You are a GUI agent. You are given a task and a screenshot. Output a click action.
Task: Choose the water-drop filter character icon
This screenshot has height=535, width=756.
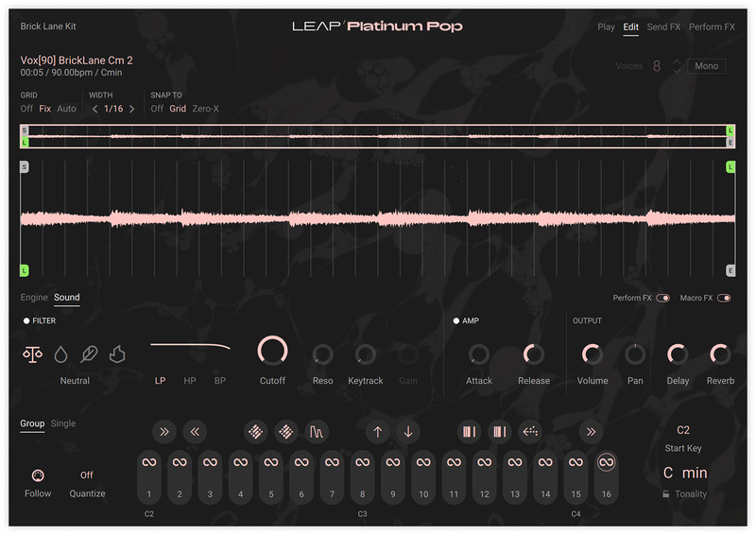pos(60,354)
